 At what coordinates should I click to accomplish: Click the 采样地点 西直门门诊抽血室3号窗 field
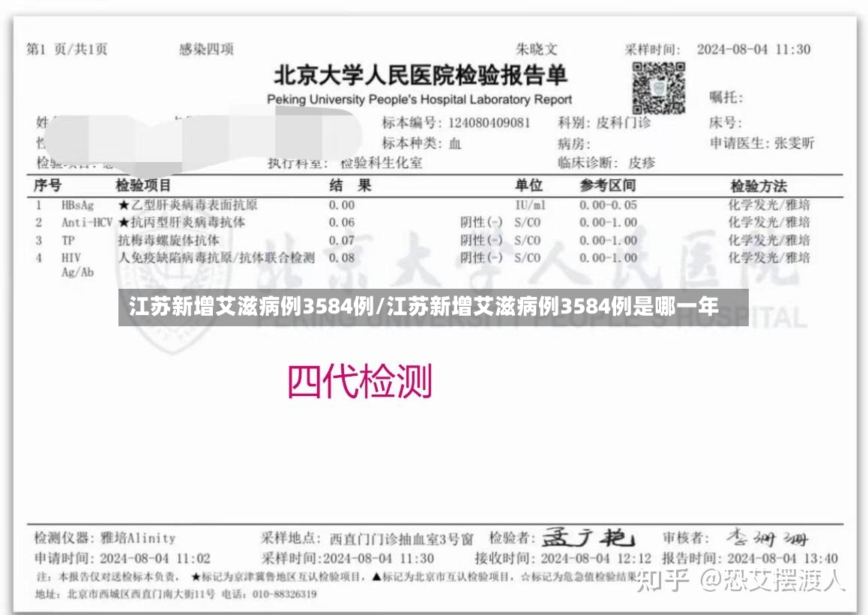pyautogui.click(x=367, y=538)
